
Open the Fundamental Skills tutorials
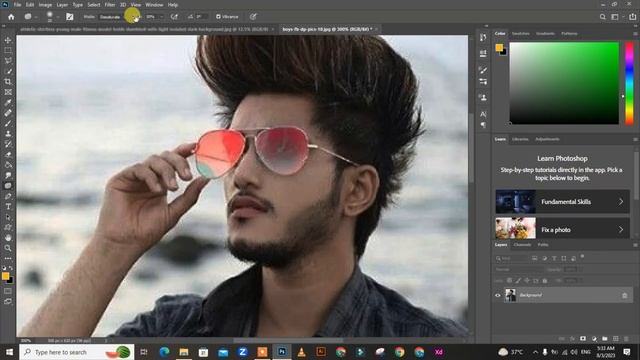562,202
